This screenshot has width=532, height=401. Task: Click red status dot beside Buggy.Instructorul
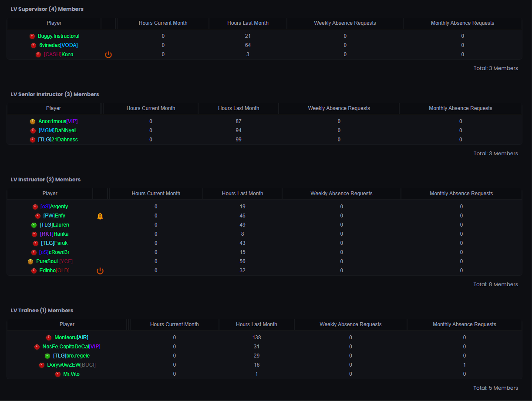click(32, 36)
